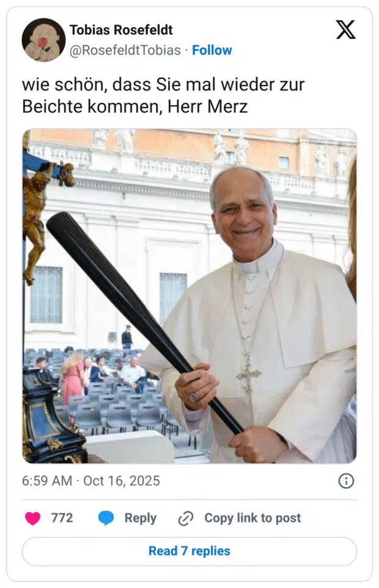Click the X logo in the corner
The width and height of the screenshot is (379, 588).
click(345, 29)
